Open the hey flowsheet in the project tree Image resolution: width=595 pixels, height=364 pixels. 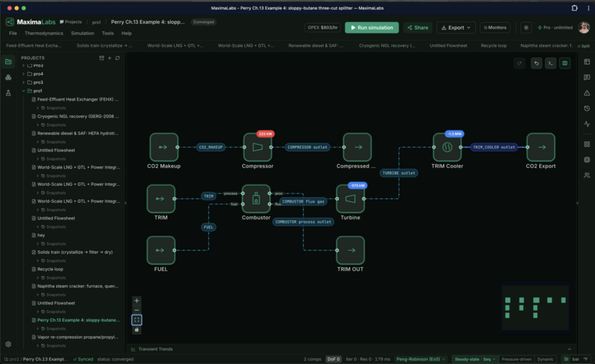tap(41, 236)
